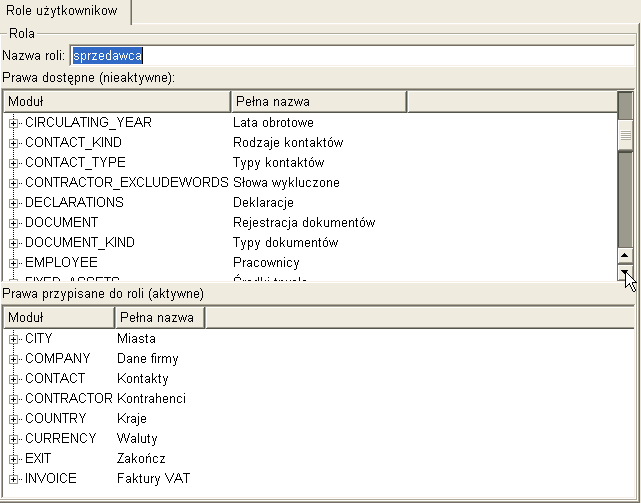Expand the EMPLOYEE tree node
This screenshot has width=641, height=503.
(x=13, y=263)
